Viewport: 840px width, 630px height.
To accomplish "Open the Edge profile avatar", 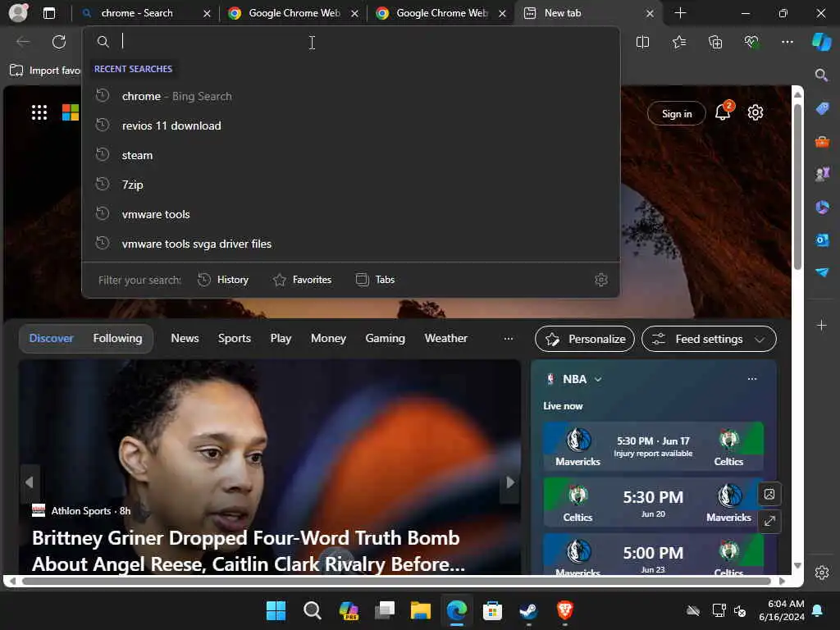I will [18, 13].
